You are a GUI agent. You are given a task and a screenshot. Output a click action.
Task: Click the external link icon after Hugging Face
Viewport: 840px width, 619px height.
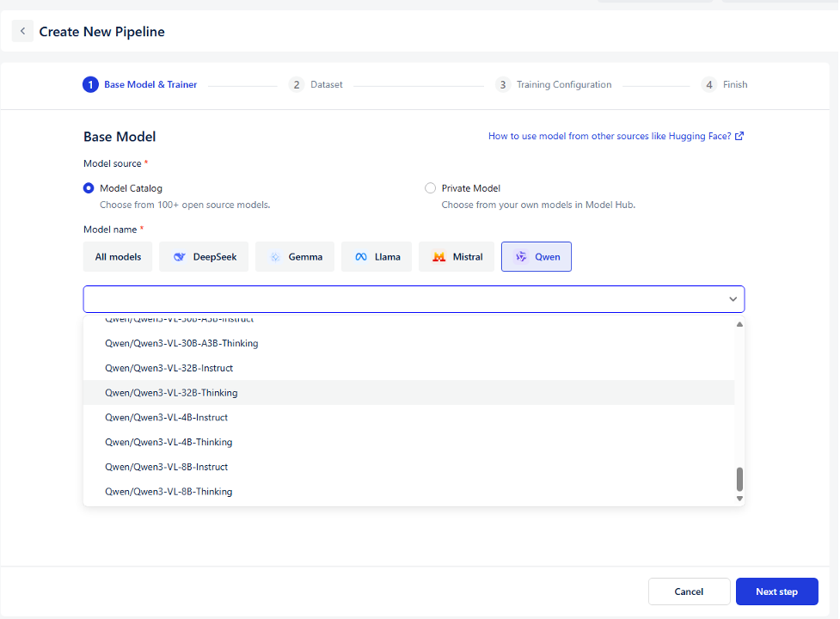coord(739,136)
